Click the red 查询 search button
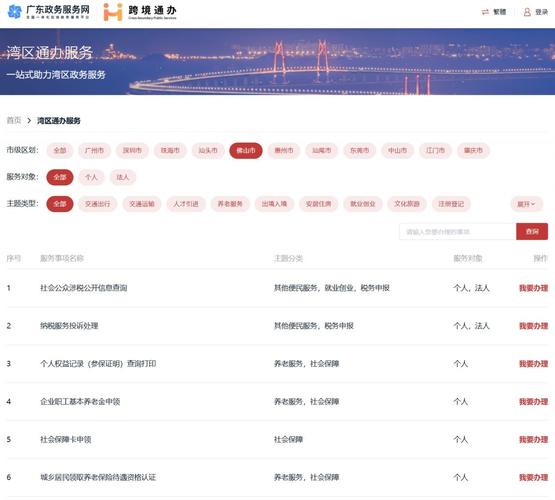 [x=532, y=231]
